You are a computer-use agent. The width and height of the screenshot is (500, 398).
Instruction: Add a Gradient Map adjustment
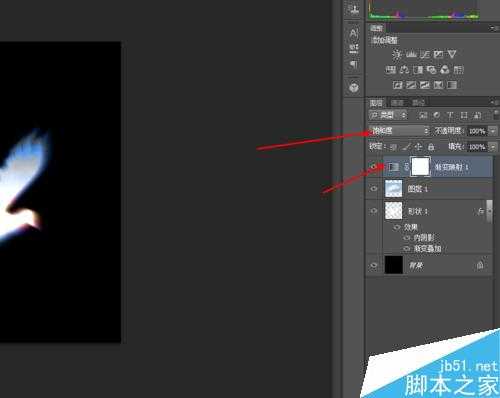452,85
